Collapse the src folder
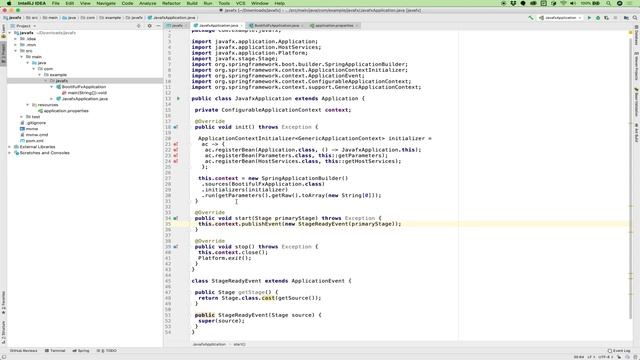This screenshot has width=640, height=360. 16,51
